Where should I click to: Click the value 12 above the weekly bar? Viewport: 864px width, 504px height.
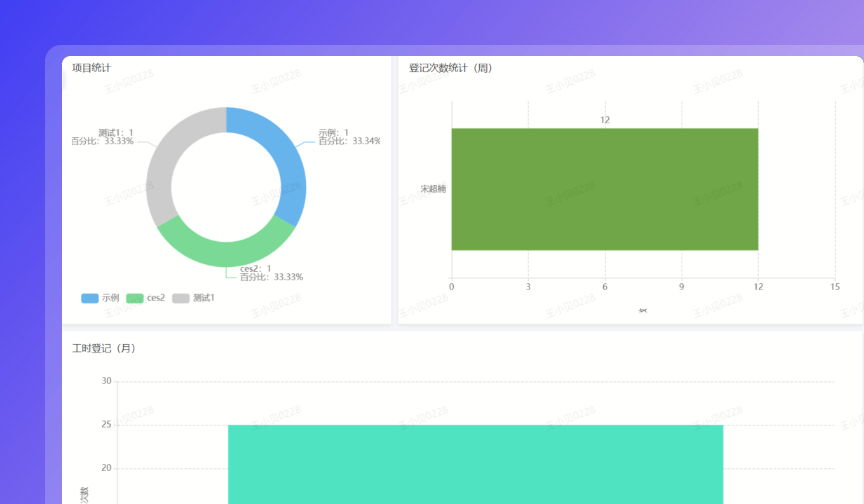pos(605,120)
